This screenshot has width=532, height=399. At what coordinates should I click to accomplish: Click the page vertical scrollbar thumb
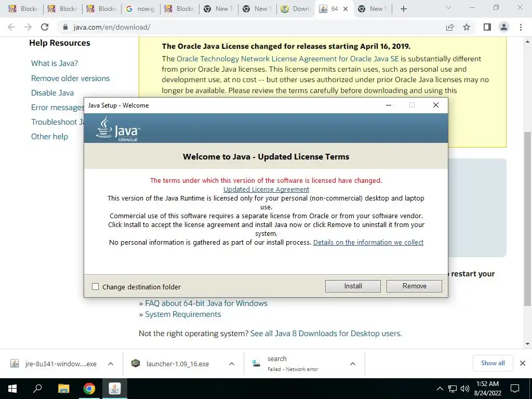pyautogui.click(x=527, y=219)
